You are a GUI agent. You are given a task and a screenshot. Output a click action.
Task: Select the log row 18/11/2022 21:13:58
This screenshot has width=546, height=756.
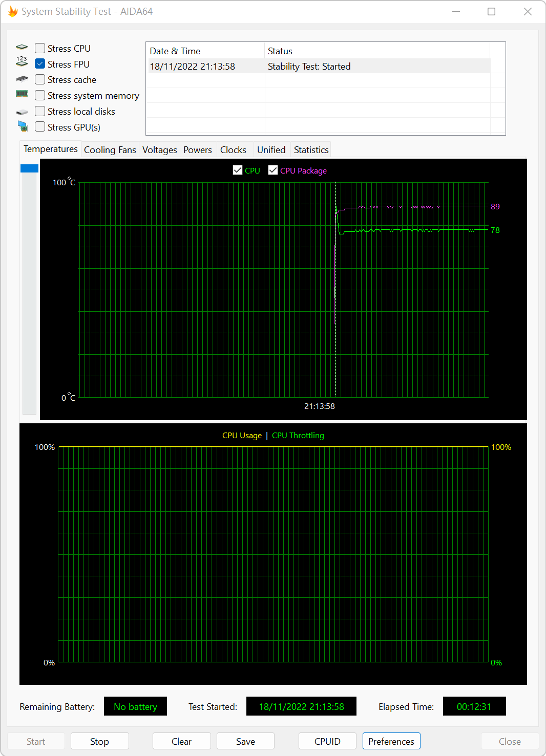(319, 66)
